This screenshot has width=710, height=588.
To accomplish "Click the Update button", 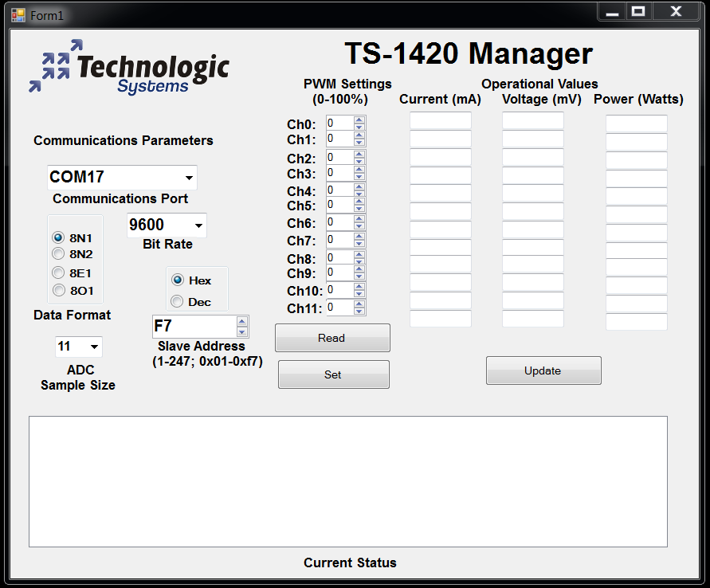I will tap(543, 370).
